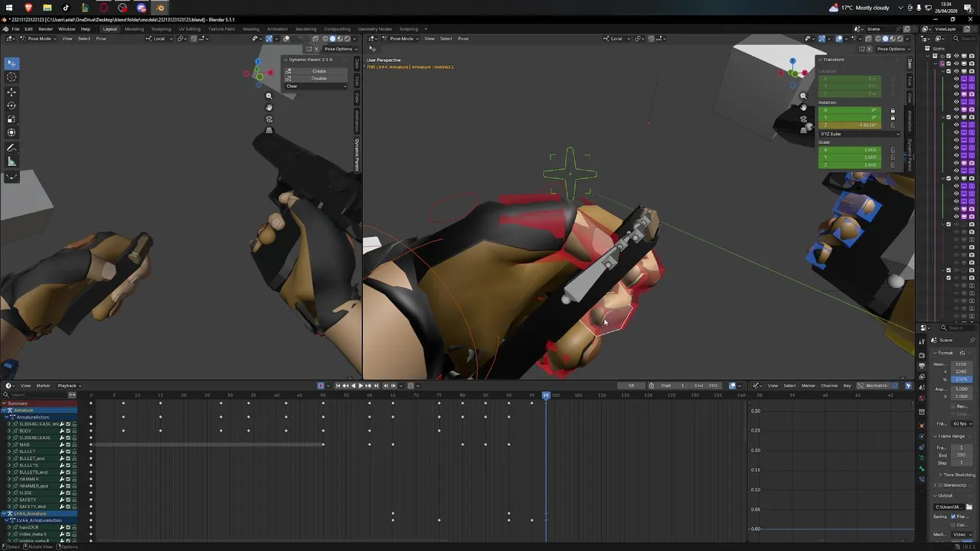Viewport: 980px width, 551px height.
Task: Click the Scale X value field
Action: tap(850, 150)
